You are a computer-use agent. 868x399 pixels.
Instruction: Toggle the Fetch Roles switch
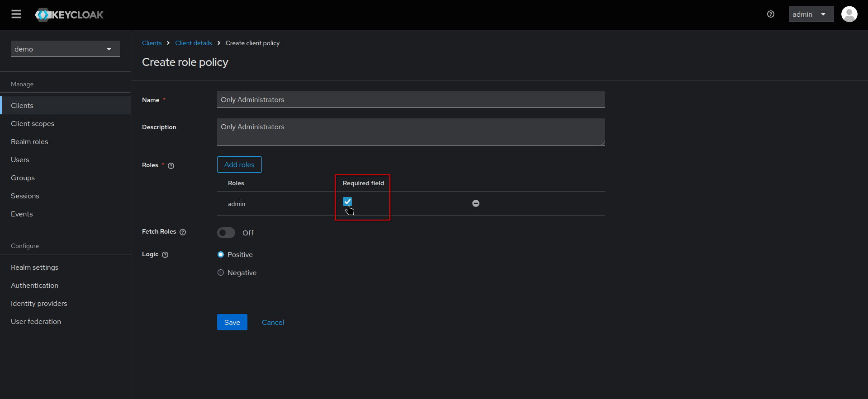coord(226,233)
